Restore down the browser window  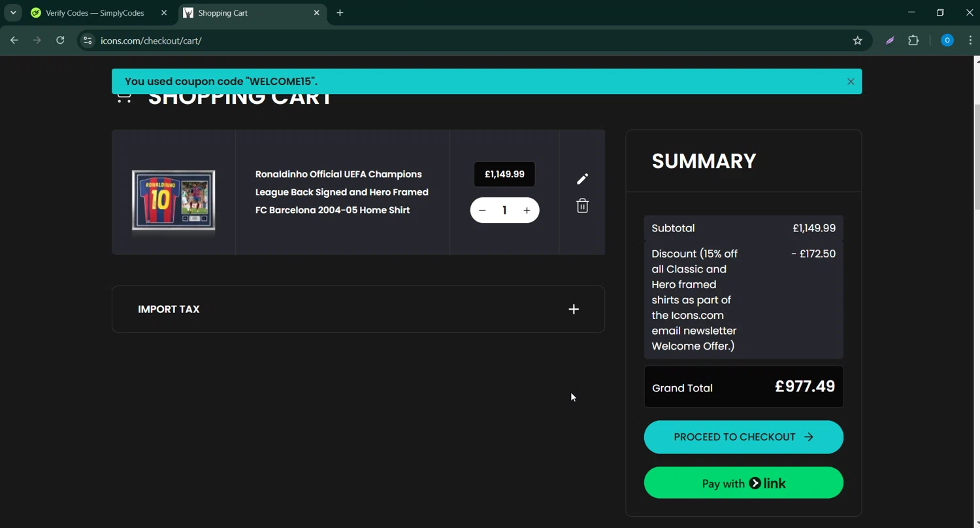940,12
